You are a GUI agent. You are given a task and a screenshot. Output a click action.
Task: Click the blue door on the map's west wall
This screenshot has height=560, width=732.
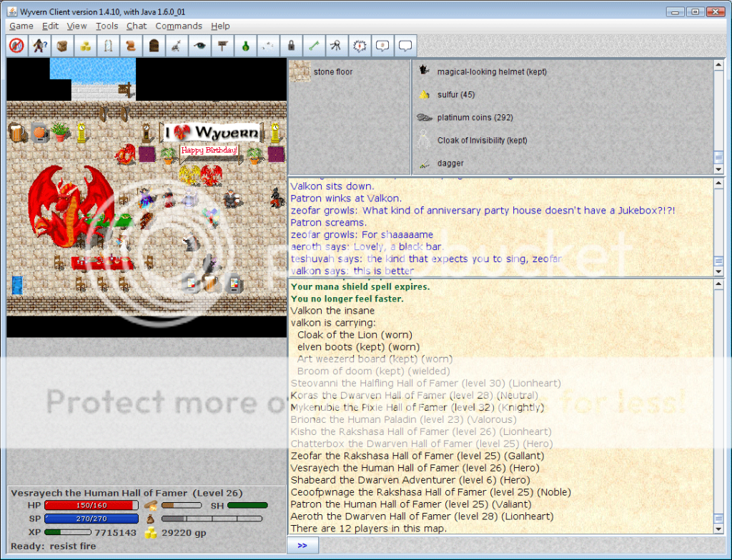point(17,285)
